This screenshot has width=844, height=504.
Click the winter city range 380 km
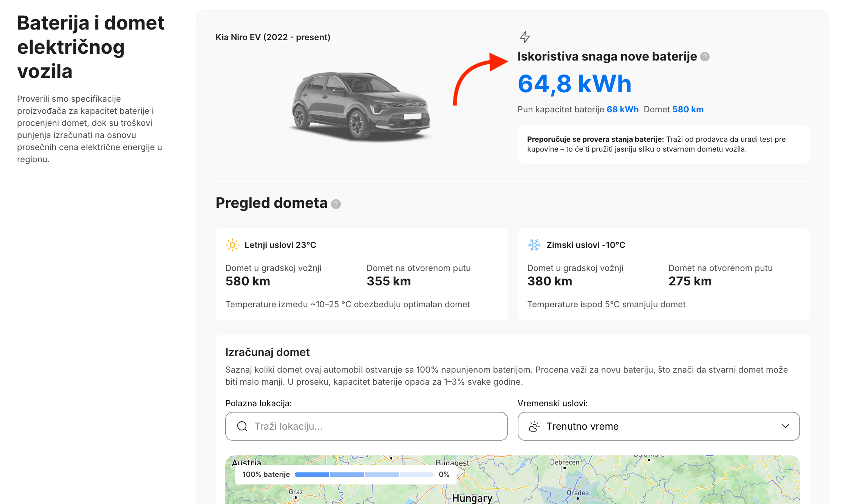tap(549, 281)
